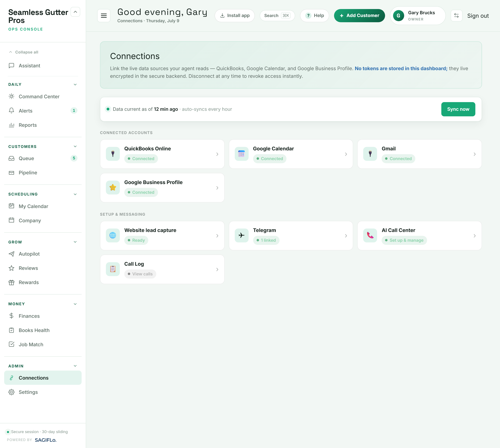Screen dimensions: 500x448
Task: Open the hamburger menu button
Action: [x=104, y=15]
